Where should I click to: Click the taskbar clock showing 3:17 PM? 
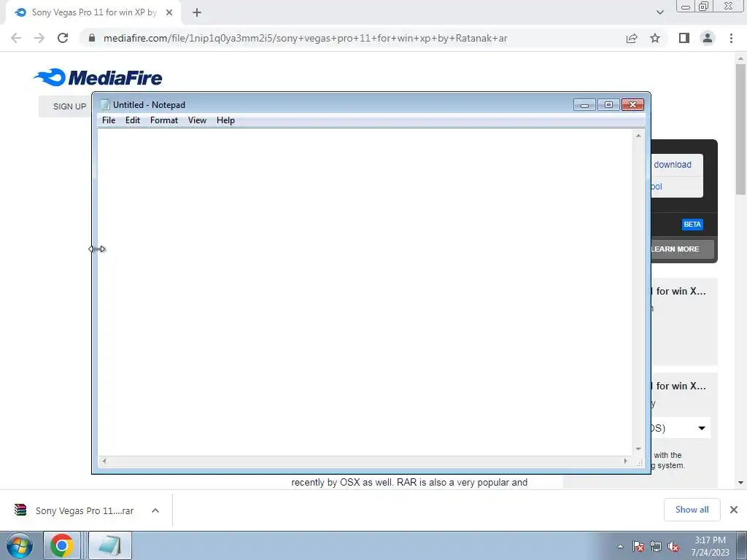(711, 545)
